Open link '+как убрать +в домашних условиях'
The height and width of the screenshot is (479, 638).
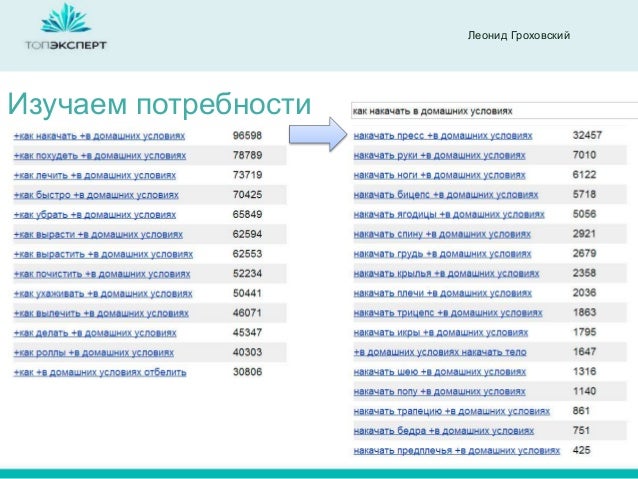(95, 215)
